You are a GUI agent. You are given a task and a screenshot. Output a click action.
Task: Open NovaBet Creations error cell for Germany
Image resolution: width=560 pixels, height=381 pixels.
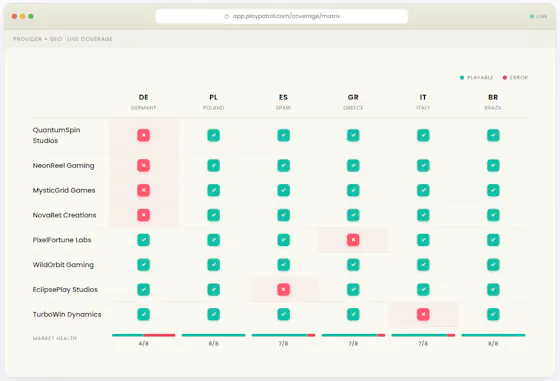tap(144, 215)
